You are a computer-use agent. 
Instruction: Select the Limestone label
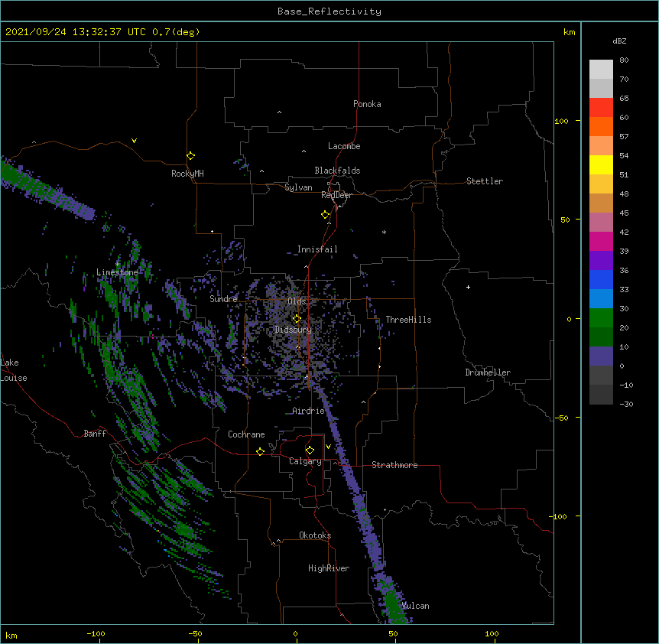tap(117, 272)
